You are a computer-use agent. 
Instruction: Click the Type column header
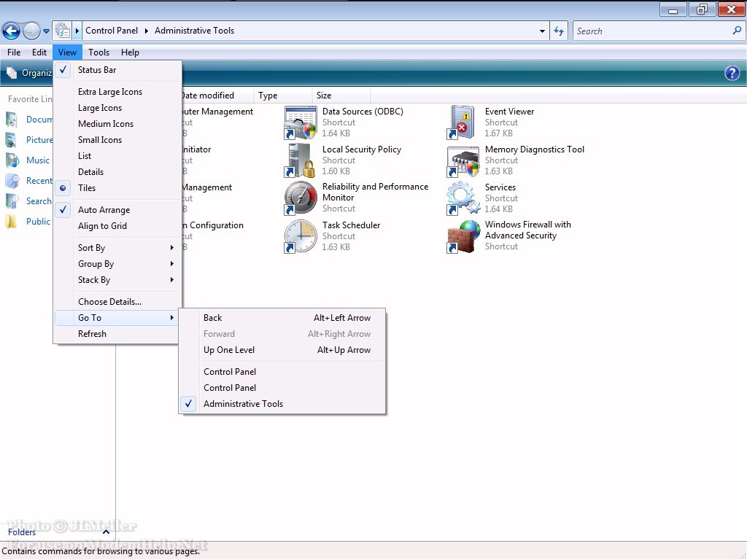284,96
